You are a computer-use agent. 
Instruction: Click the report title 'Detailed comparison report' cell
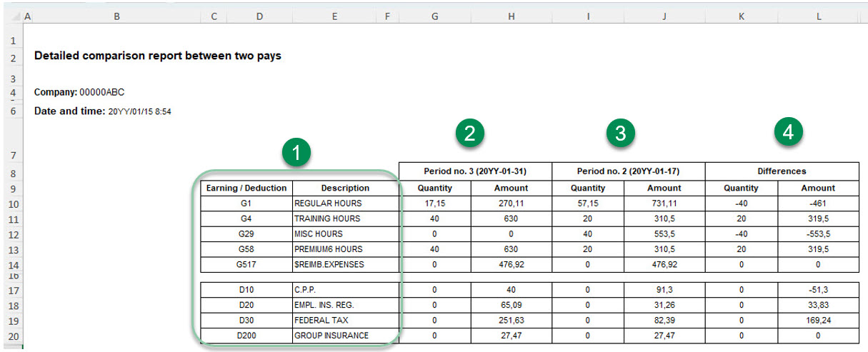[157, 56]
